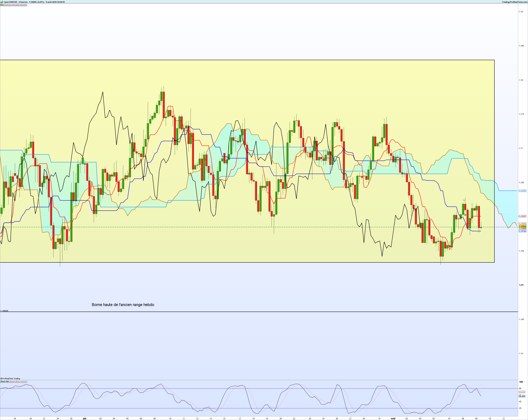
Task: Click the 'août' month label on time axis
Action: (393, 419)
